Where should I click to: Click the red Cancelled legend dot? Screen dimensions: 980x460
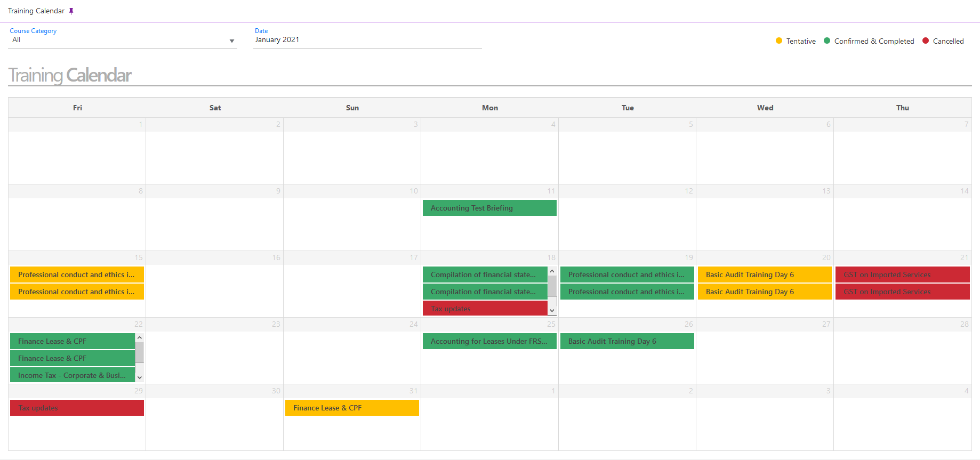point(925,41)
